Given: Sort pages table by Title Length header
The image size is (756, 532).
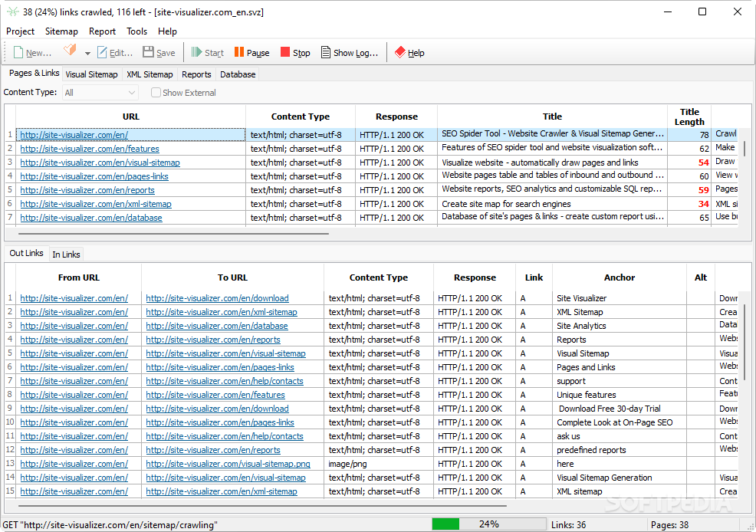Looking at the screenshot, I should pos(689,117).
